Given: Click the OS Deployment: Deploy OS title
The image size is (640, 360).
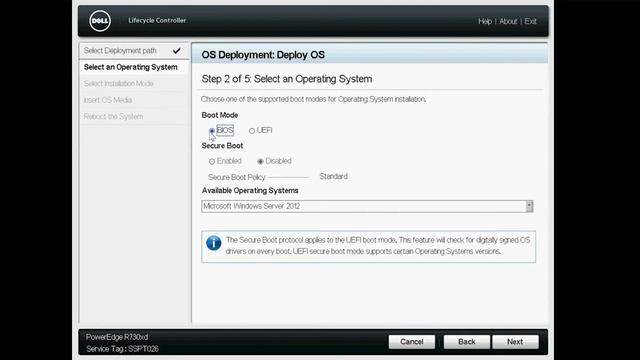Looking at the screenshot, I should click(x=263, y=55).
